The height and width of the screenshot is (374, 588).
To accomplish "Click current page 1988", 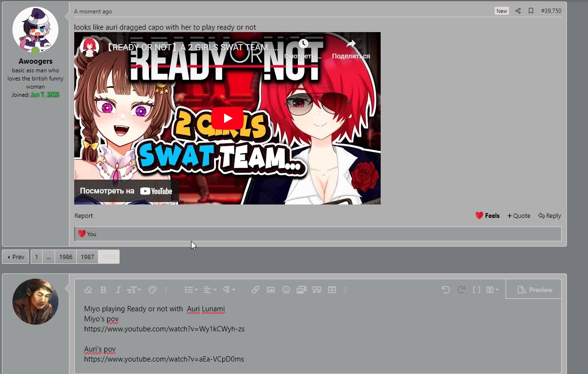I will [x=109, y=257].
